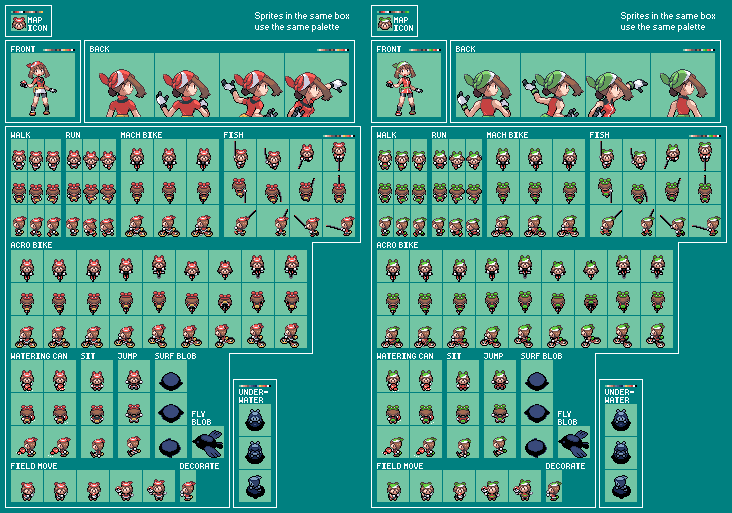
Task: Select the bottom Underwater sprite in the red sheet
Action: (255, 486)
